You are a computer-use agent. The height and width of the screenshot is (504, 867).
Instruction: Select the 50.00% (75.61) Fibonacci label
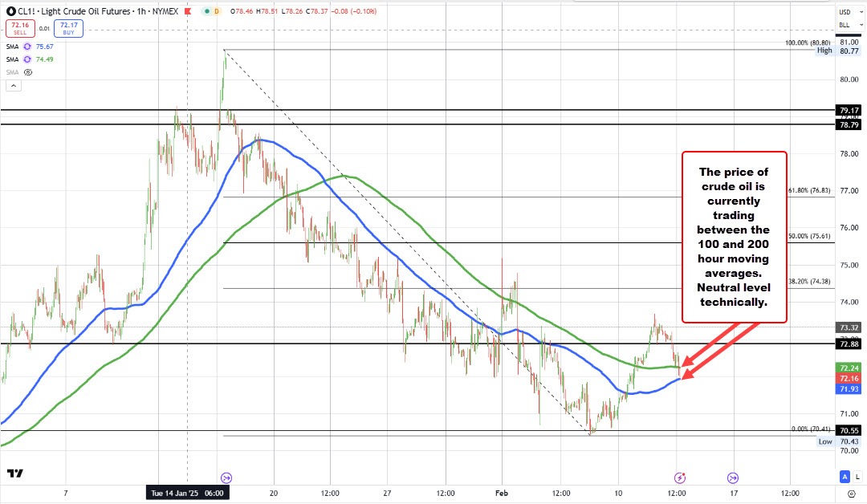809,236
